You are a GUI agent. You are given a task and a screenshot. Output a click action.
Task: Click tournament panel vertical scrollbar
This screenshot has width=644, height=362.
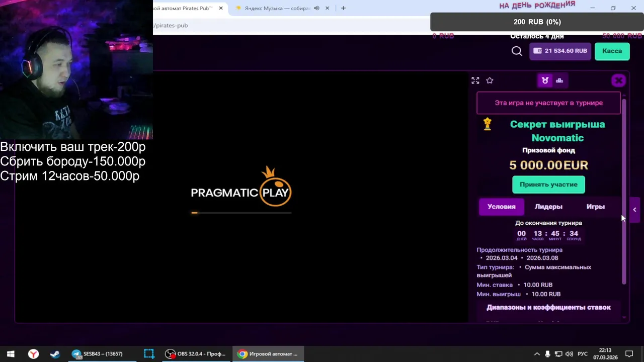tap(624, 191)
